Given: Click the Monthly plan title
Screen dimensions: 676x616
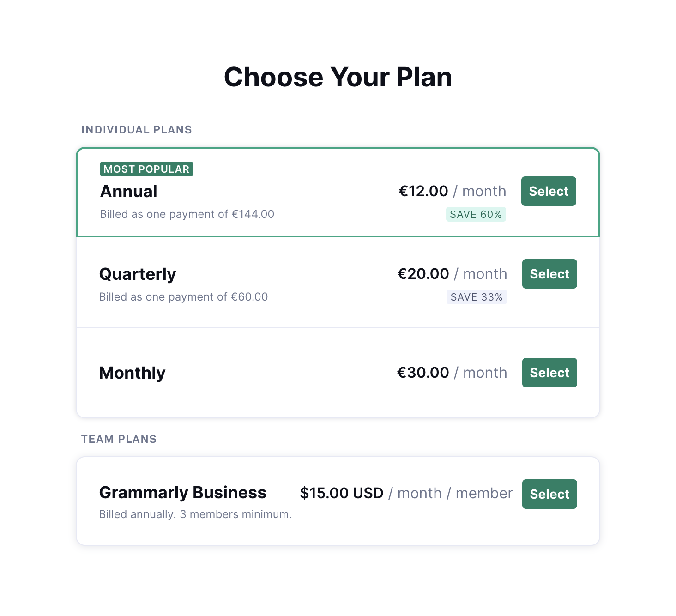Looking at the screenshot, I should tap(132, 373).
